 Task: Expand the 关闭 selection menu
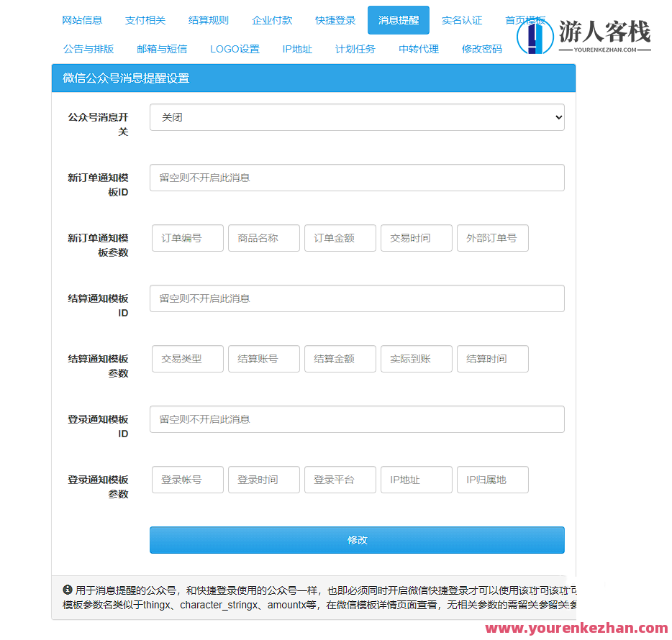click(357, 117)
